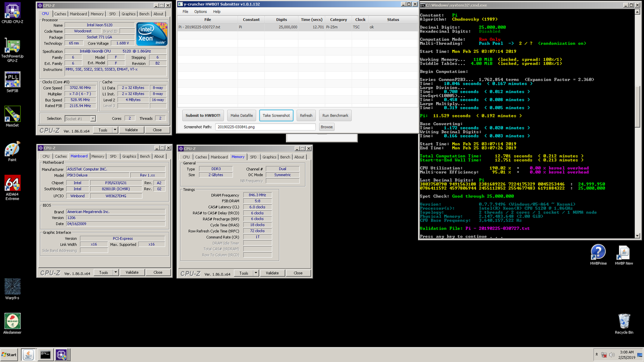Screen dimensions: 644x362
Task: Click the cmd.exe scrollbar down arrow
Action: coord(637,236)
